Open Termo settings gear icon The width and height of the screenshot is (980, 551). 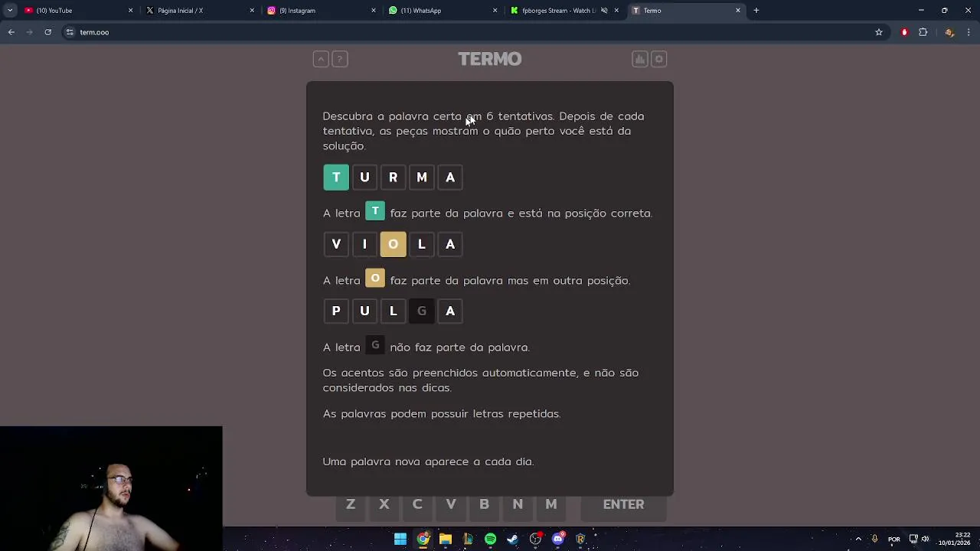[x=658, y=59]
